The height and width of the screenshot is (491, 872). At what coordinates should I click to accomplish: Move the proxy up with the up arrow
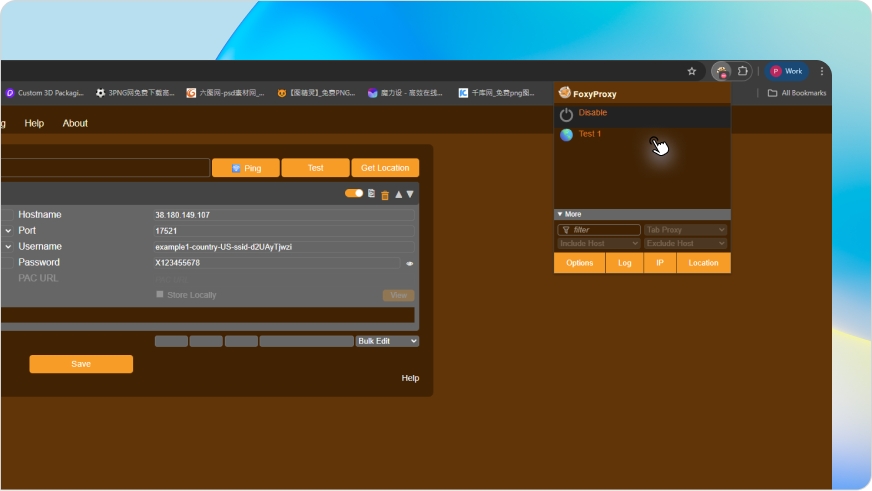pyautogui.click(x=398, y=194)
